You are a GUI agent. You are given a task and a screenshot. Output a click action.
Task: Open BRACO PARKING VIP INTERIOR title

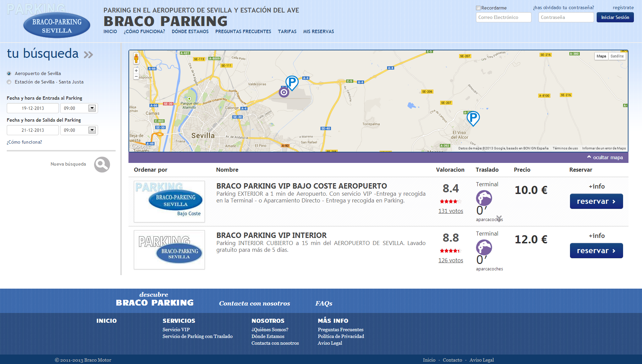tap(271, 235)
